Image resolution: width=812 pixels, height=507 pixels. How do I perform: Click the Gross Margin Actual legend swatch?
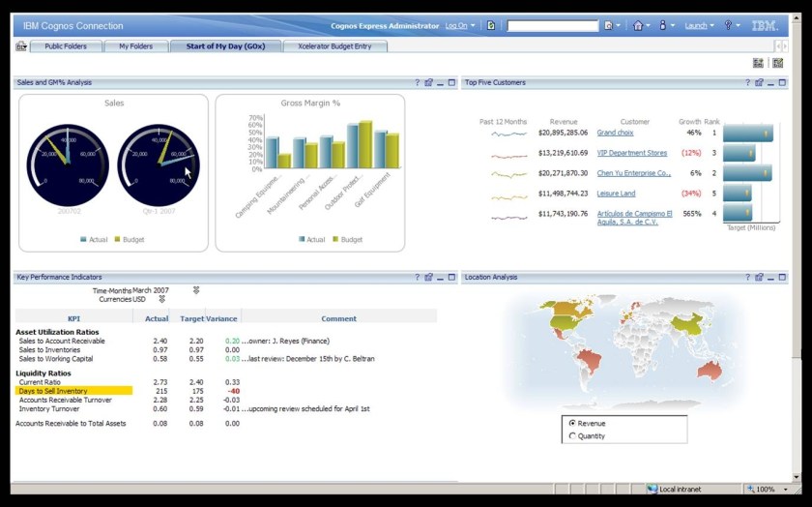pyautogui.click(x=302, y=239)
